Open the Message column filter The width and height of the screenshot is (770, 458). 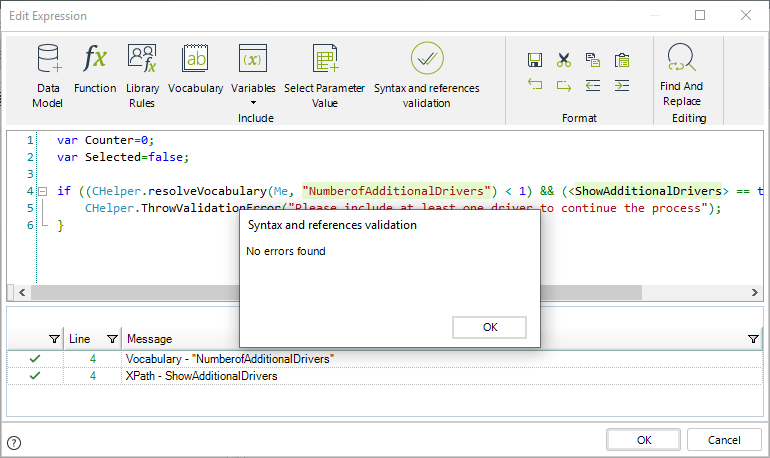click(753, 339)
